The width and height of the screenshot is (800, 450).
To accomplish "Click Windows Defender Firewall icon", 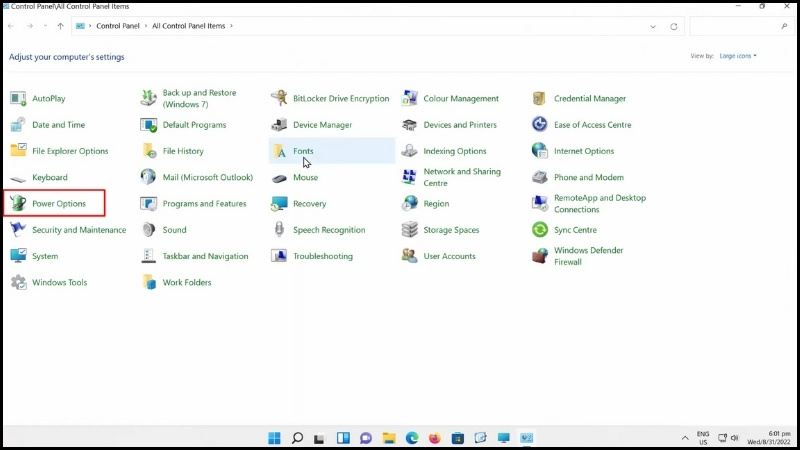I will coord(539,256).
